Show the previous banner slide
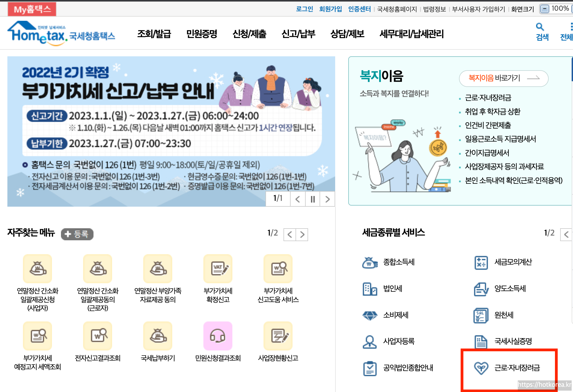 pos(298,199)
